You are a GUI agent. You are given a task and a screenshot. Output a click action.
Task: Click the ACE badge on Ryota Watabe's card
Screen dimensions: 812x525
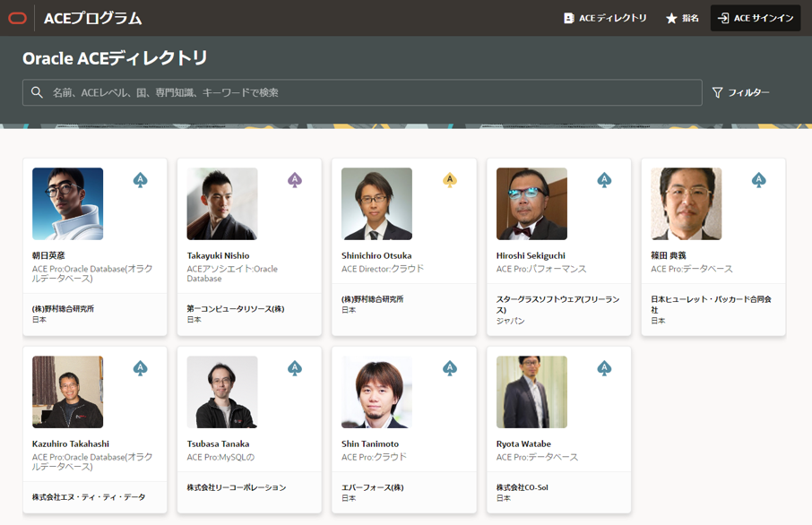point(604,368)
